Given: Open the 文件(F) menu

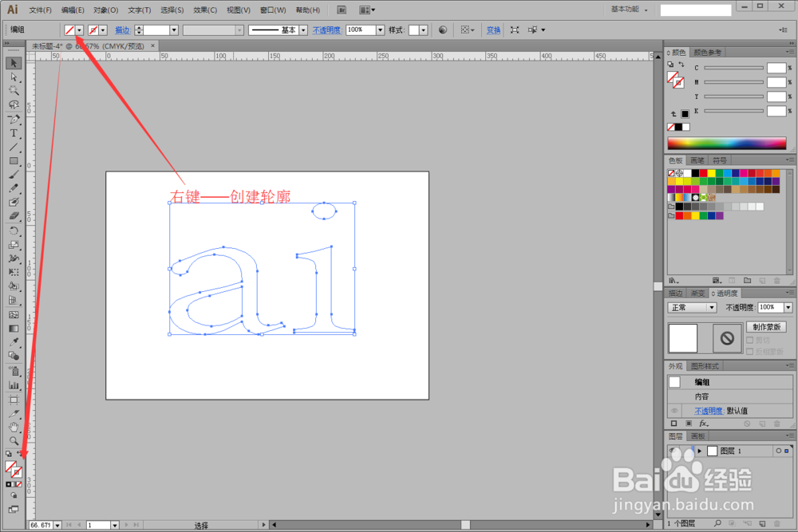Looking at the screenshot, I should click(40, 10).
